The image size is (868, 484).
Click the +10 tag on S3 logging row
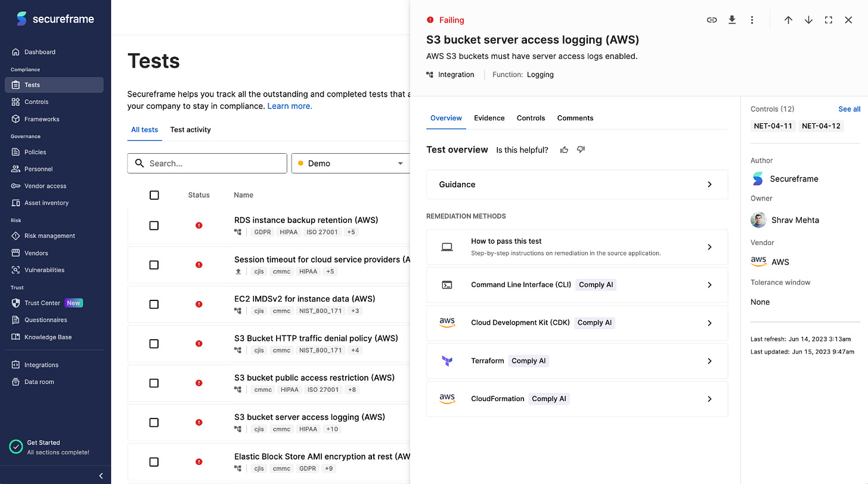click(x=332, y=429)
